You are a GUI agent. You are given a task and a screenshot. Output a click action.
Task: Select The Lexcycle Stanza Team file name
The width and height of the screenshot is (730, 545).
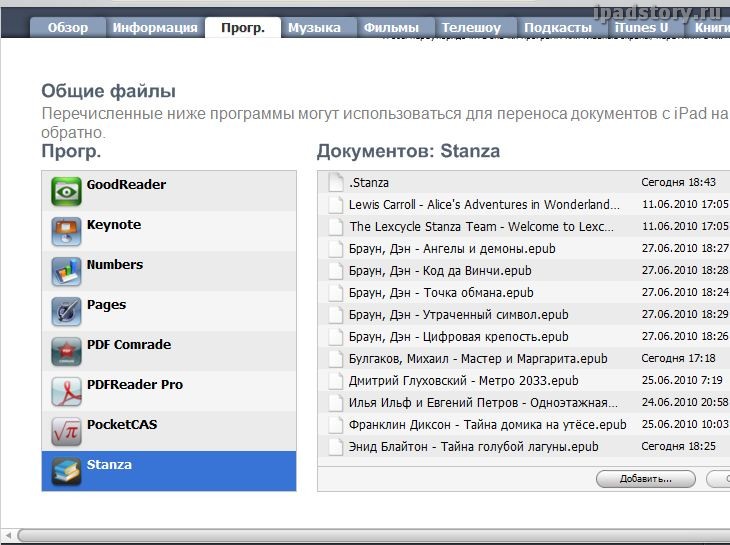481,227
